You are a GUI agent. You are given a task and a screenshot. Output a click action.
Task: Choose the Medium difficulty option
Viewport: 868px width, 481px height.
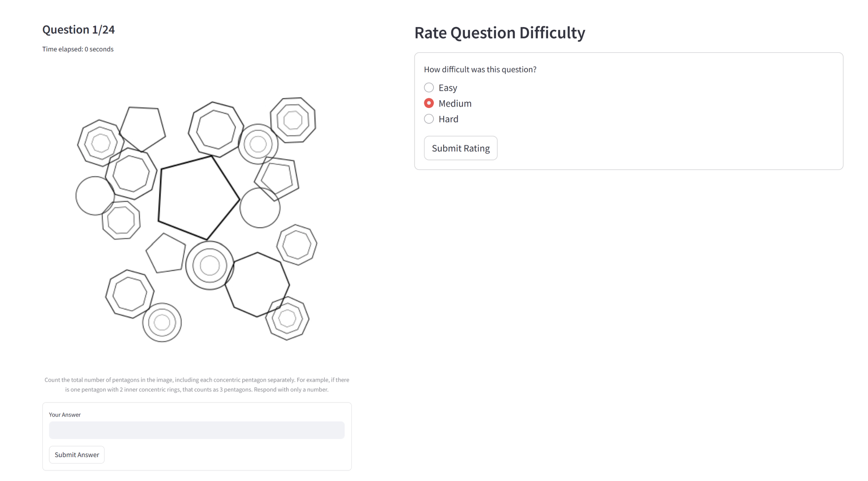pos(429,103)
